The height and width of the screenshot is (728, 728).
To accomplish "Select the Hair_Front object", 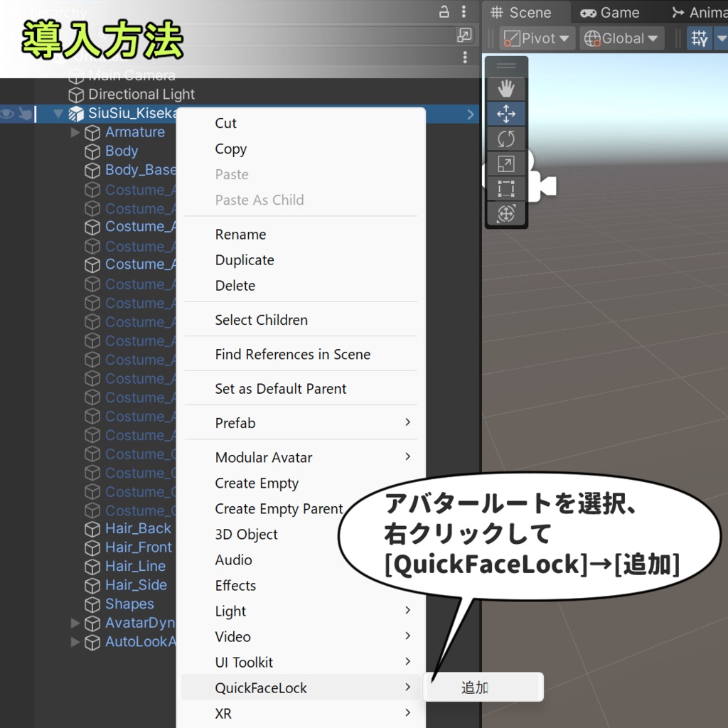I will click(139, 547).
